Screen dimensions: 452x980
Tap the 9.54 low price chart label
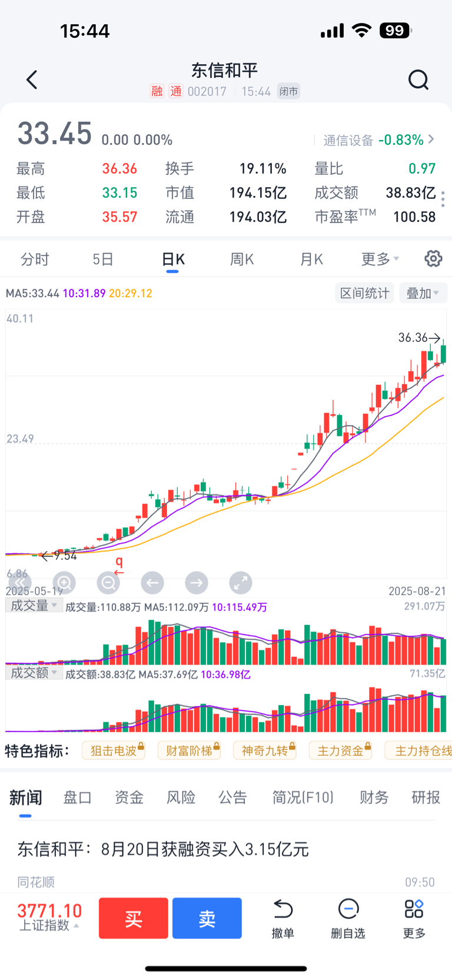65,556
